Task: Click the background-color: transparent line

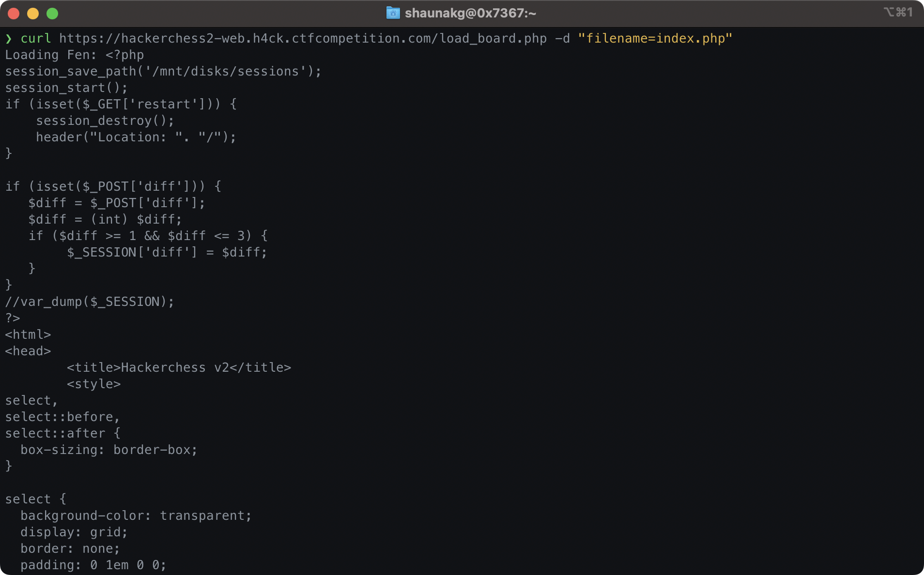Action: [136, 515]
